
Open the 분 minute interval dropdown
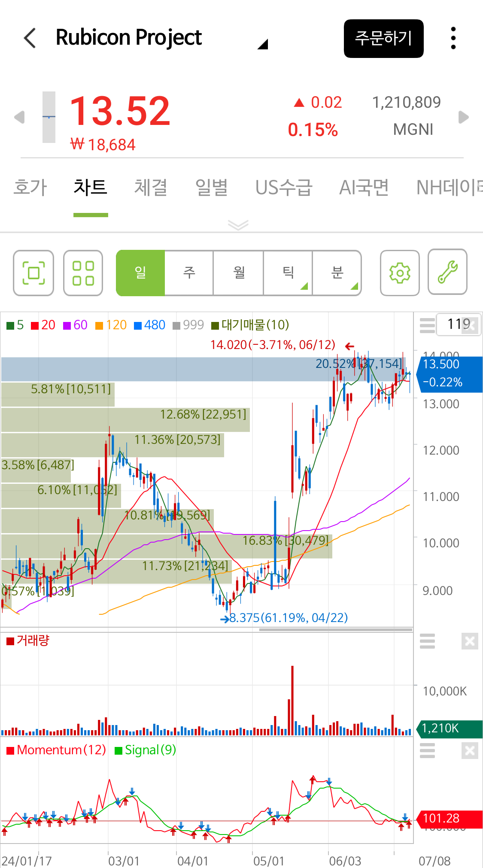tap(337, 273)
